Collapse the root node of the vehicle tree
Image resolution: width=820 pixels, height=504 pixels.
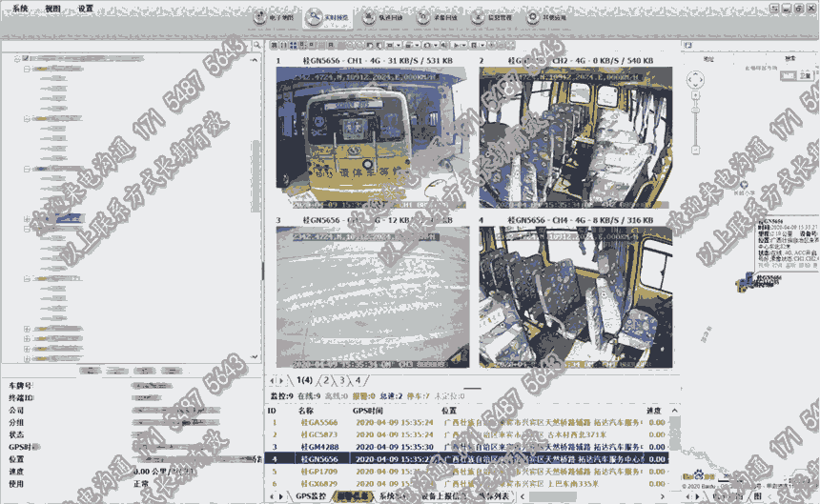pyautogui.click(x=16, y=57)
